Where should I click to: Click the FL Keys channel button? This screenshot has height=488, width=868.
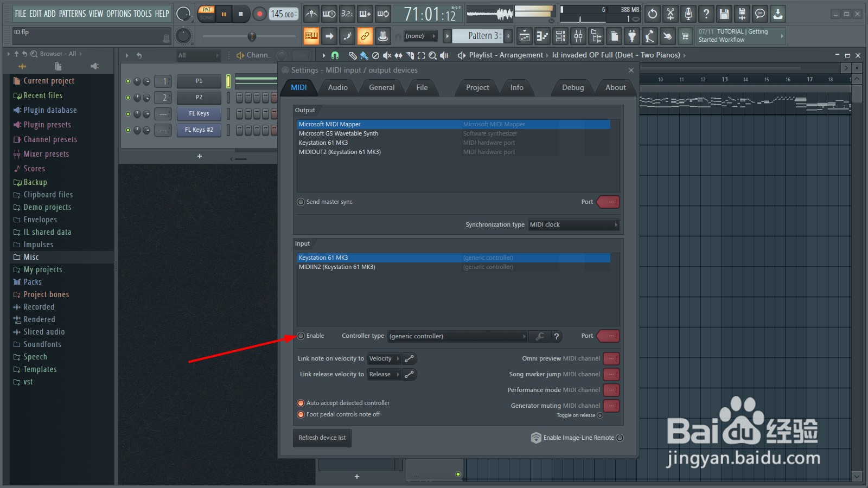click(199, 114)
